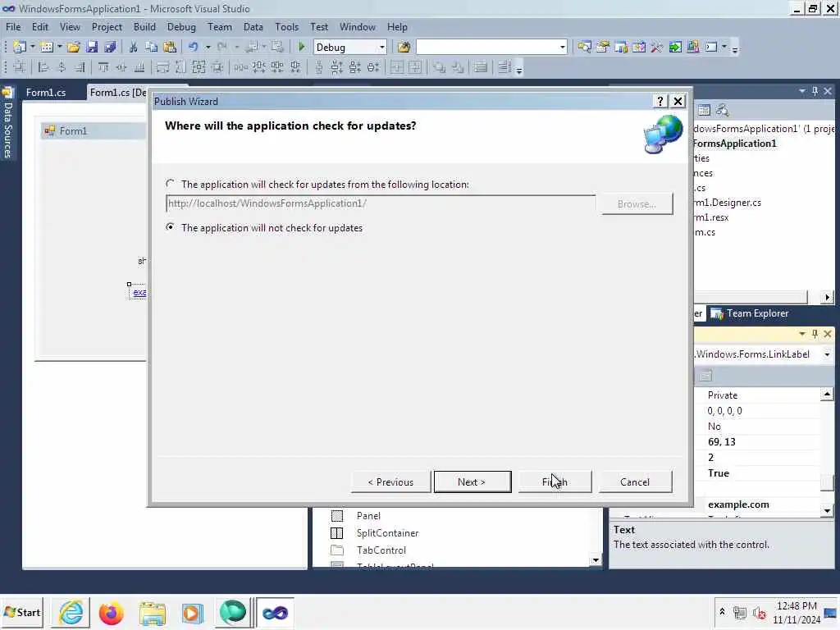Open the File menu
The height and width of the screenshot is (630, 840).
(13, 27)
